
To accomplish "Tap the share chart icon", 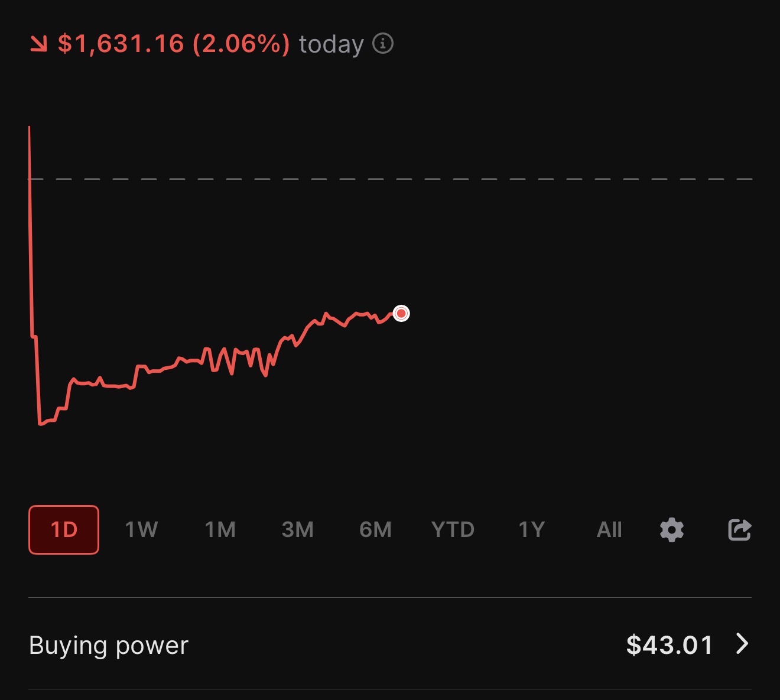I will [739, 530].
